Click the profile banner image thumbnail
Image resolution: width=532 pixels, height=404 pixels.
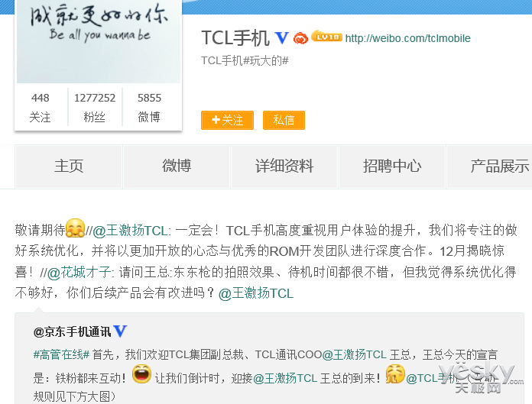point(99,41)
